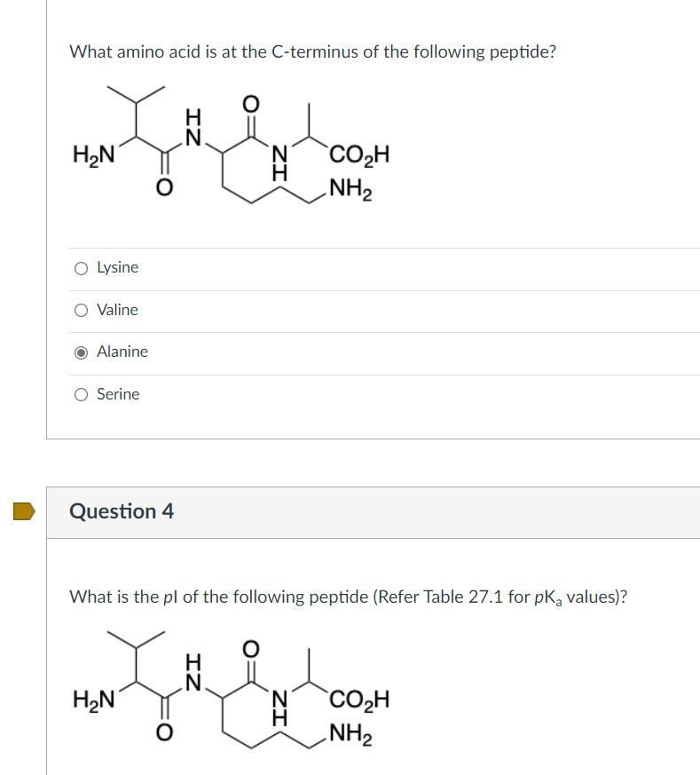Screen dimensions: 700x775
Task: Click the C-terminus question prompt text
Action: tap(313, 51)
